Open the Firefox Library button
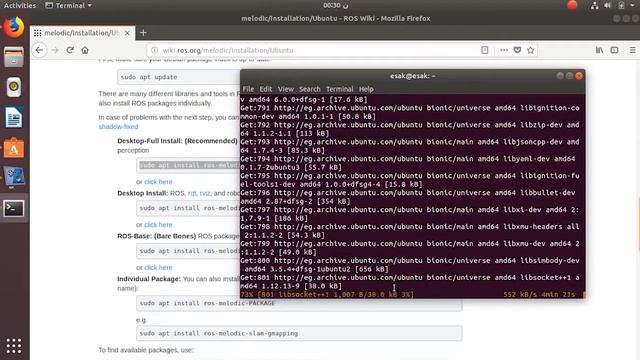Image resolution: width=640 pixels, height=360 pixels. point(599,50)
